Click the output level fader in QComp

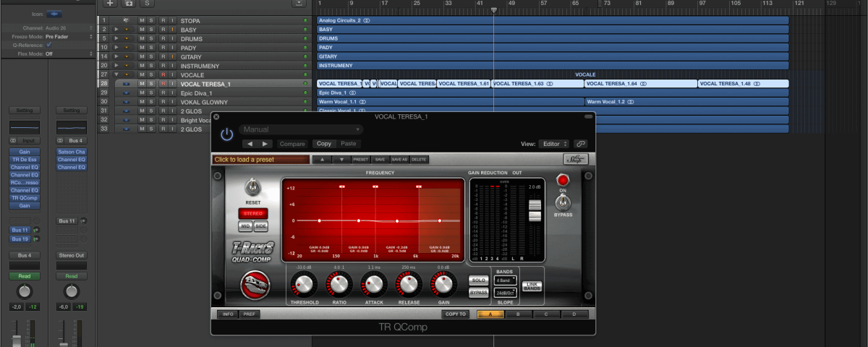click(x=535, y=211)
